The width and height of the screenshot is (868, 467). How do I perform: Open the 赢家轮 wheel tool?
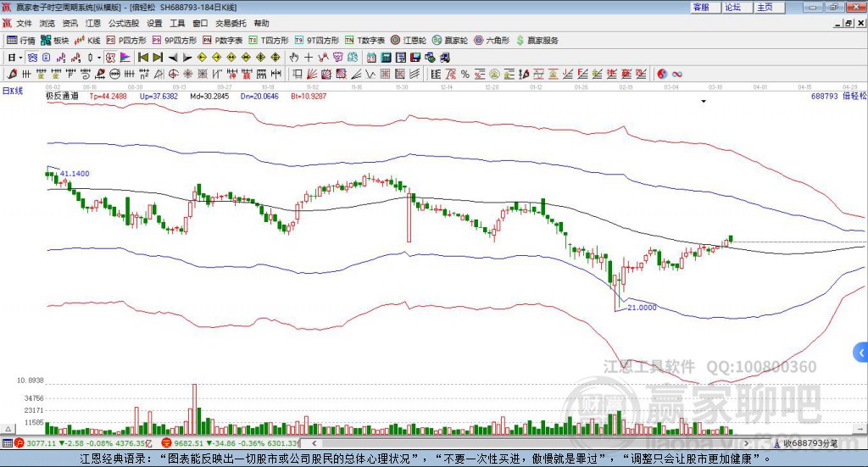coord(450,41)
